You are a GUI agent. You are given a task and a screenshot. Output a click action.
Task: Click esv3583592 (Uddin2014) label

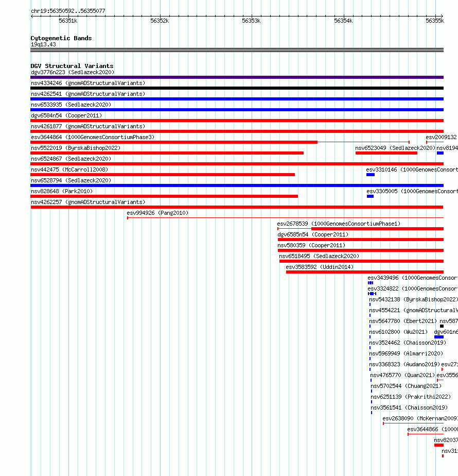[x=320, y=267]
